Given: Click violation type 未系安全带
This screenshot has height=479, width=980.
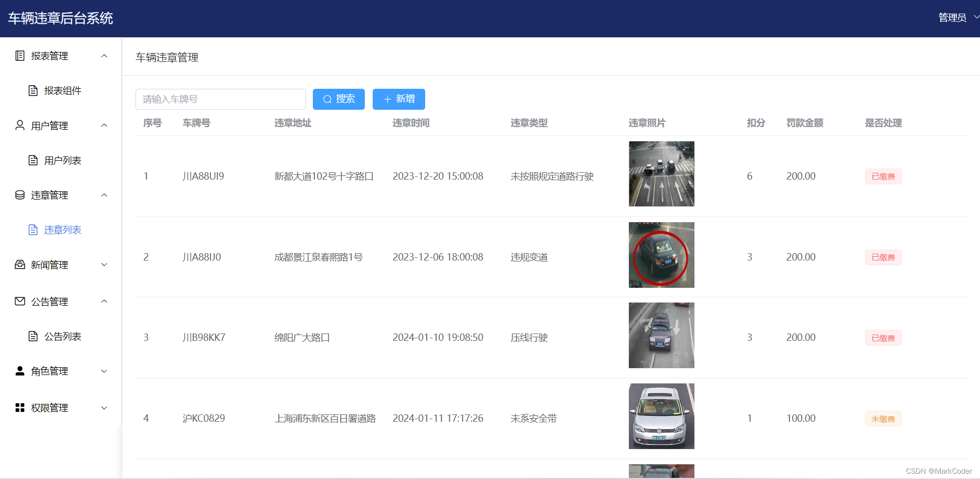Looking at the screenshot, I should coord(534,419).
